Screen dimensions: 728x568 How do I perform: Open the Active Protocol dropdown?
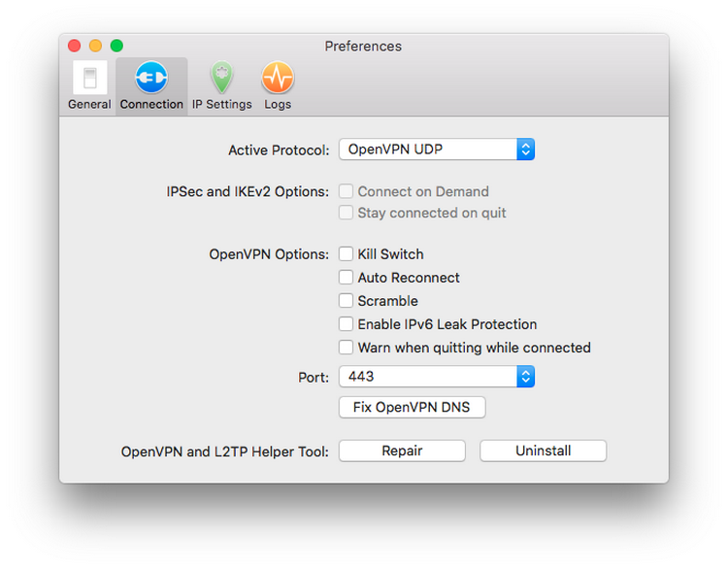(437, 150)
